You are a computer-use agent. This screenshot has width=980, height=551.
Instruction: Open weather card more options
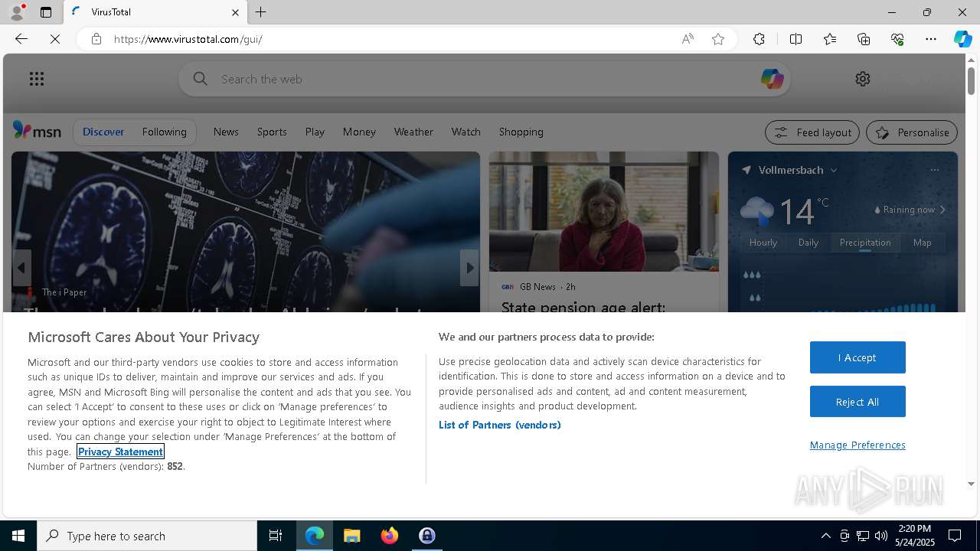pyautogui.click(x=934, y=170)
